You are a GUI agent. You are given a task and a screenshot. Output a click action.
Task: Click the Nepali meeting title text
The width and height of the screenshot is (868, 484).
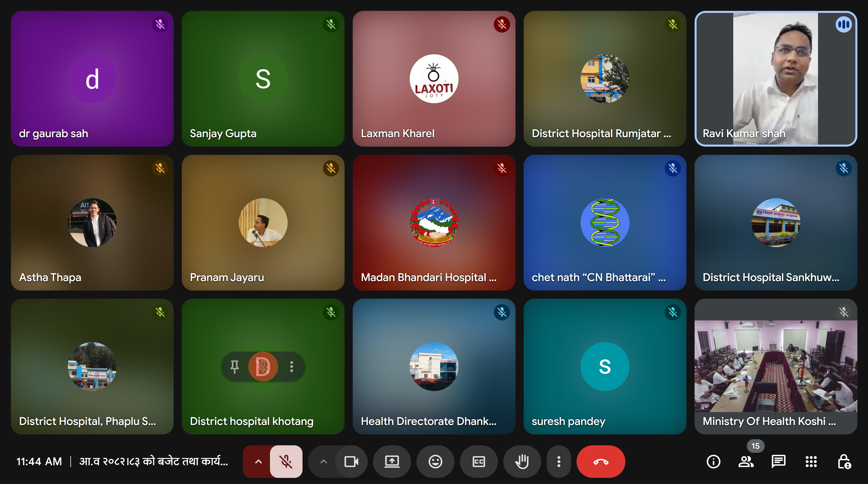point(153,461)
